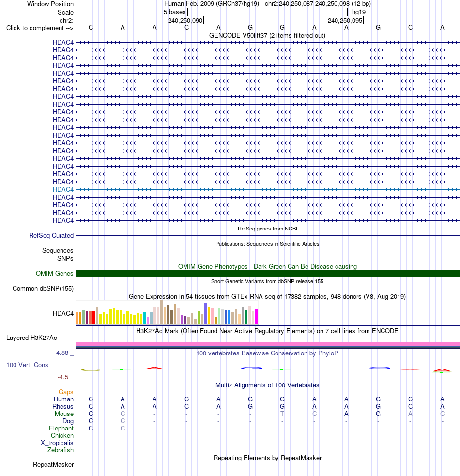The image size is (460, 476).
Task: Click the 240,250,090 coordinate marker
Action: [185, 21]
